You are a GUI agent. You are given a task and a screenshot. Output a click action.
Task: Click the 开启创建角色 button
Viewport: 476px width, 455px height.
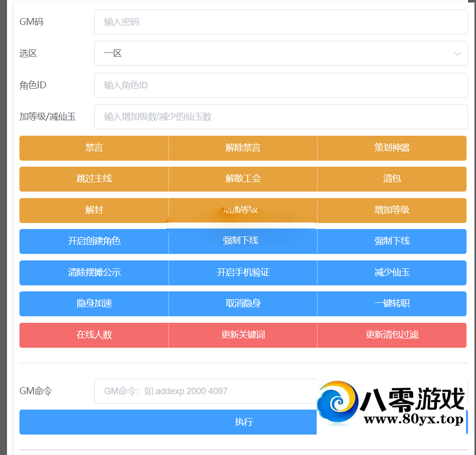(94, 241)
